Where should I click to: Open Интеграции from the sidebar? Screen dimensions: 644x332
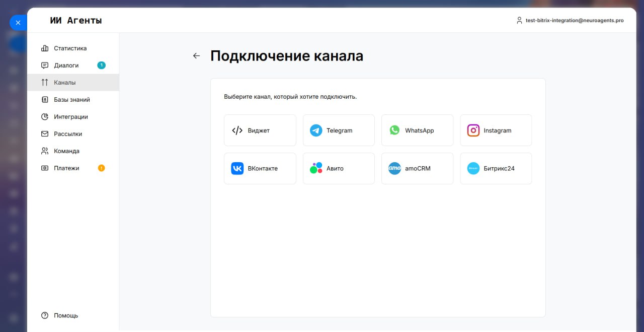click(73, 117)
